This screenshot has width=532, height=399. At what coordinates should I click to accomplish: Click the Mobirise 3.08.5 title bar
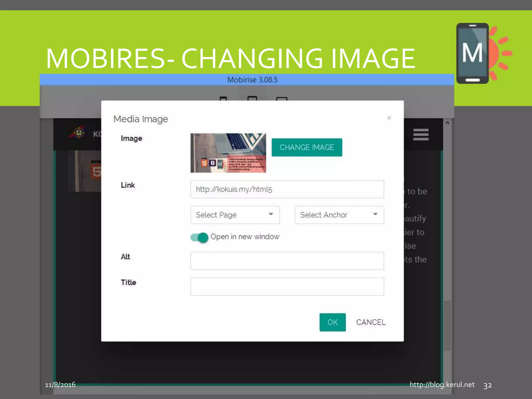click(x=247, y=80)
